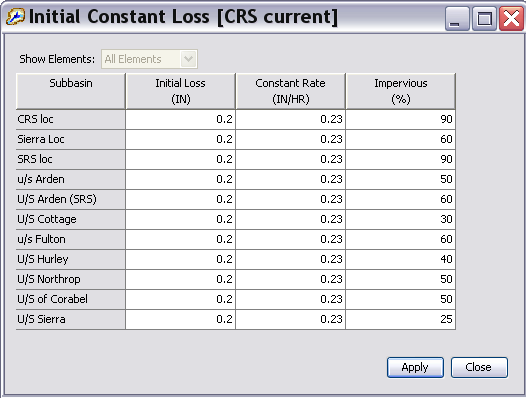This screenshot has height=398, width=526.
Task: Edit Initial Loss cell for U/S Sierra
Action: pyautogui.click(x=181, y=319)
